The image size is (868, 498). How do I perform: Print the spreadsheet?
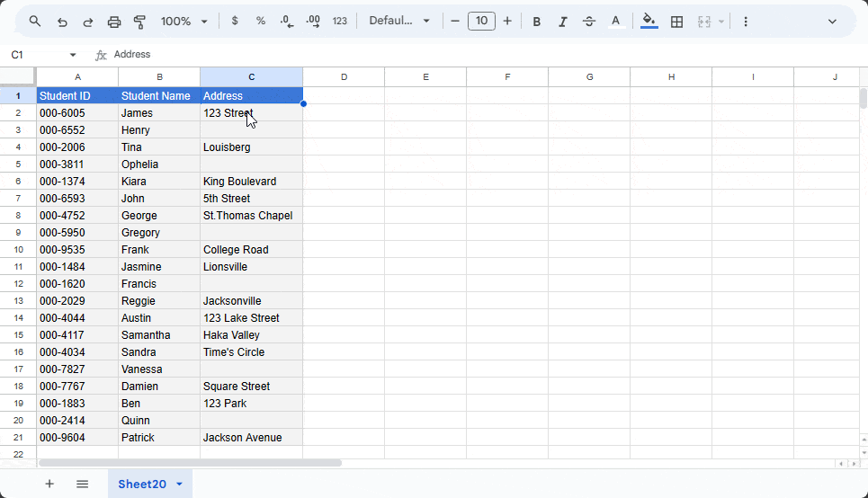point(114,22)
